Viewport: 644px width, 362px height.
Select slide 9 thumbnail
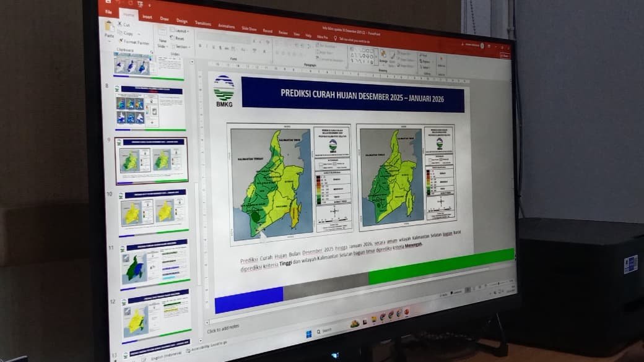(x=151, y=160)
